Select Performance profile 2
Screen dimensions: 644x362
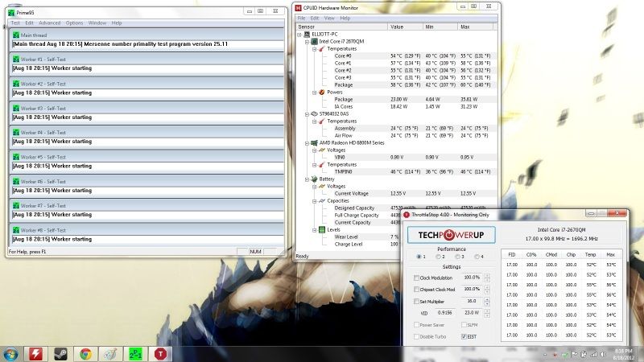click(438, 257)
